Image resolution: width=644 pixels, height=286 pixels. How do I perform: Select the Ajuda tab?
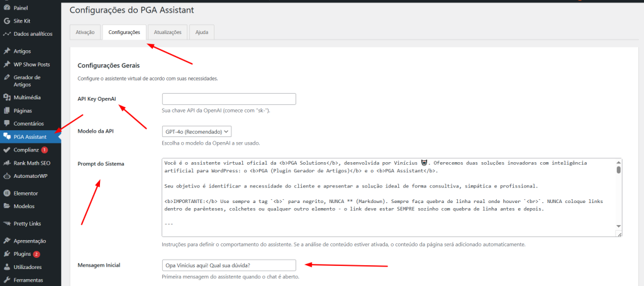pyautogui.click(x=202, y=32)
